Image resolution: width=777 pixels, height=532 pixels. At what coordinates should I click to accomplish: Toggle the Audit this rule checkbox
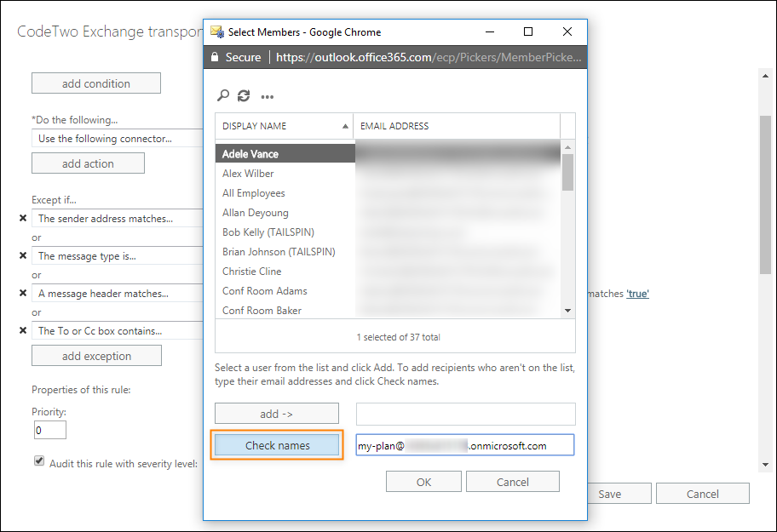[38, 460]
